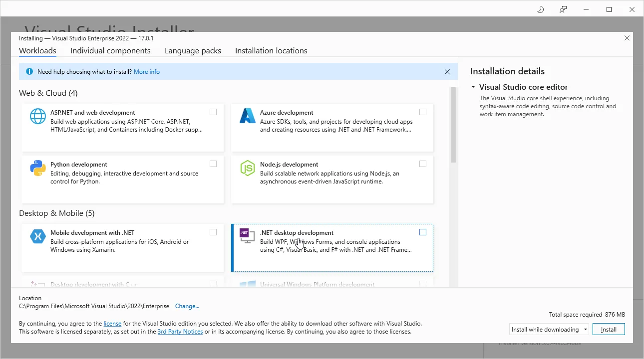Screen dimensions: 644x359
Task: Click the workloads list vertical scrollbar
Action: pyautogui.click(x=453, y=125)
